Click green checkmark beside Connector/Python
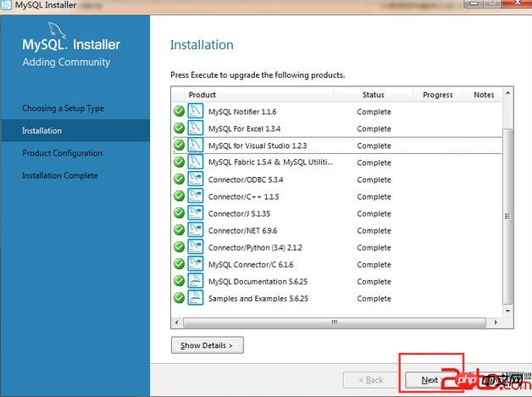The height and width of the screenshot is (397, 532). pyautogui.click(x=179, y=247)
